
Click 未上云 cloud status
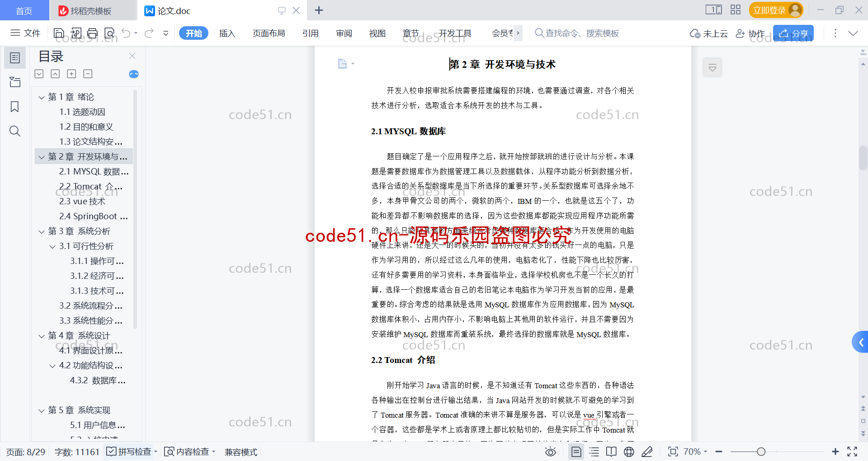[708, 33]
